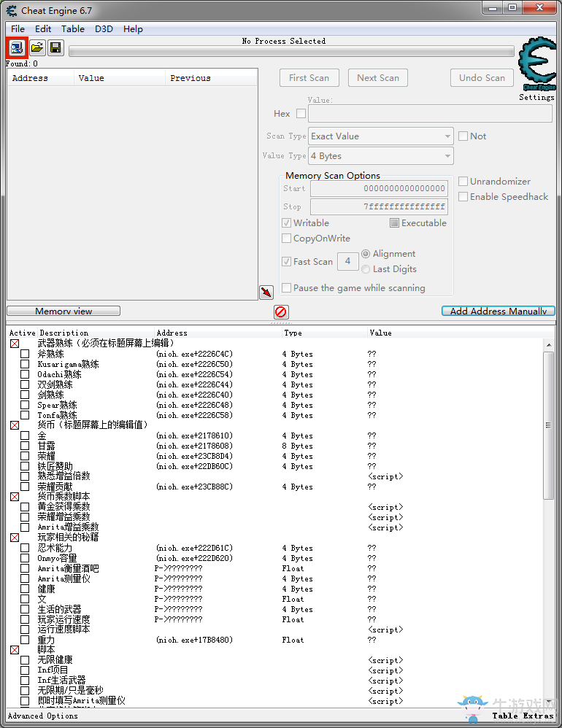This screenshot has height=728, width=562.
Task: Toggle the 脚本 group active box
Action: (x=15, y=650)
